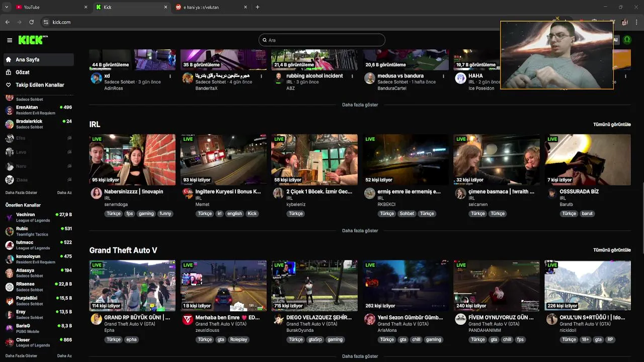Screen dimensions: 644x362
Task: Open options menu for BanderitaX clip
Action: [261, 76]
